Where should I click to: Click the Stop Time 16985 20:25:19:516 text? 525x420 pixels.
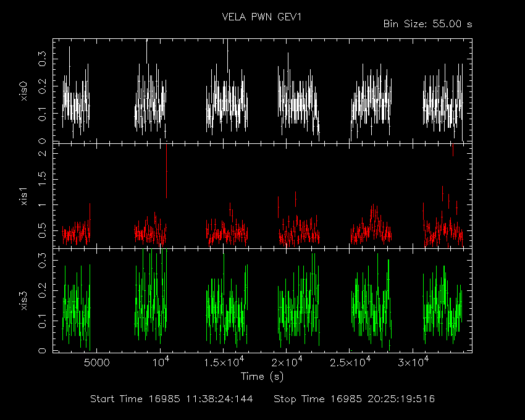[355, 399]
